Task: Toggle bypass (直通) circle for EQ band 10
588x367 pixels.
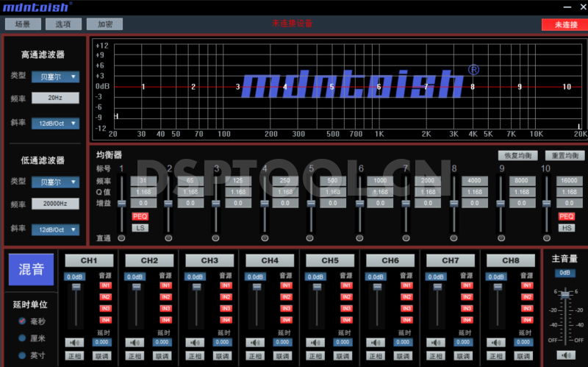Action: [547, 238]
